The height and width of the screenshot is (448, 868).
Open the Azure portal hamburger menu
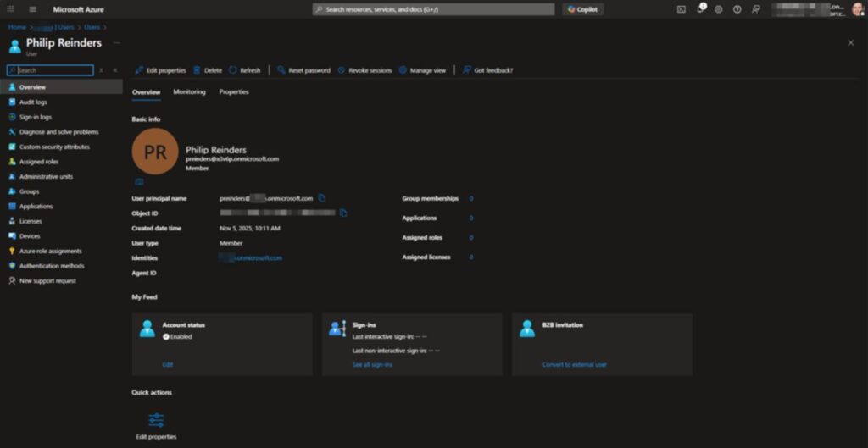(33, 9)
